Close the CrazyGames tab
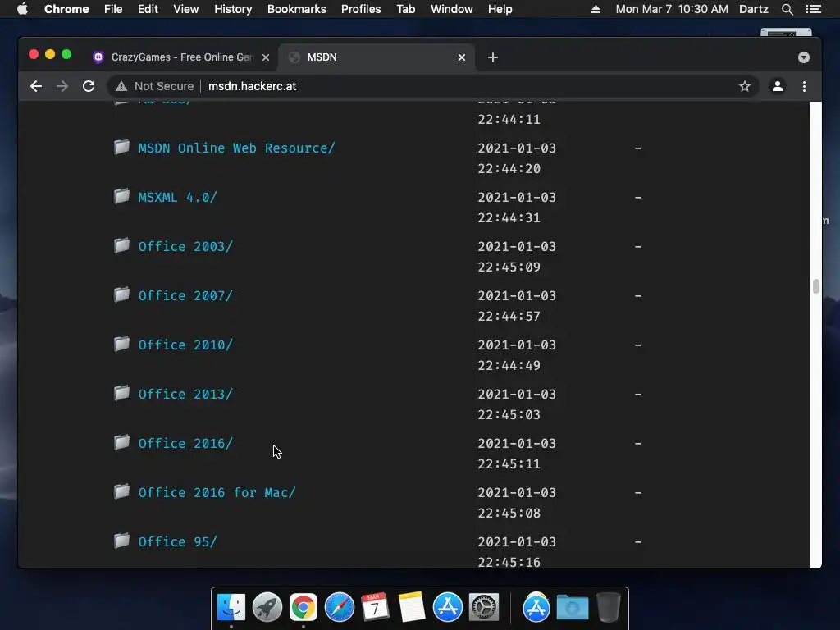 pyautogui.click(x=266, y=57)
